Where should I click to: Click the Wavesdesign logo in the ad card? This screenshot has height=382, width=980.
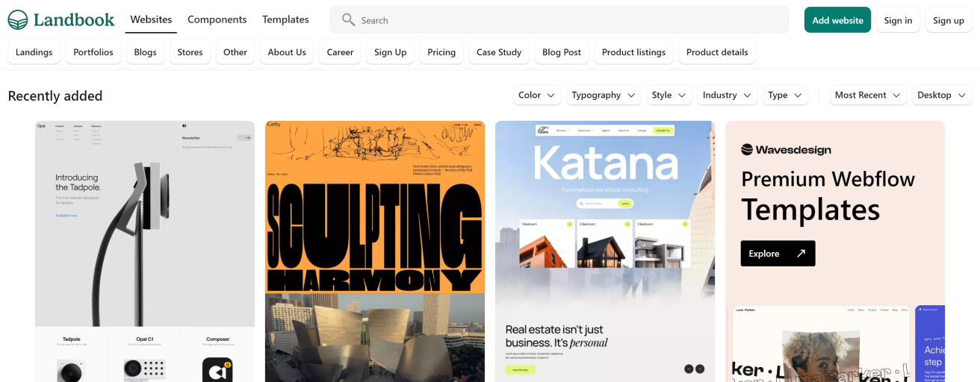click(x=786, y=150)
